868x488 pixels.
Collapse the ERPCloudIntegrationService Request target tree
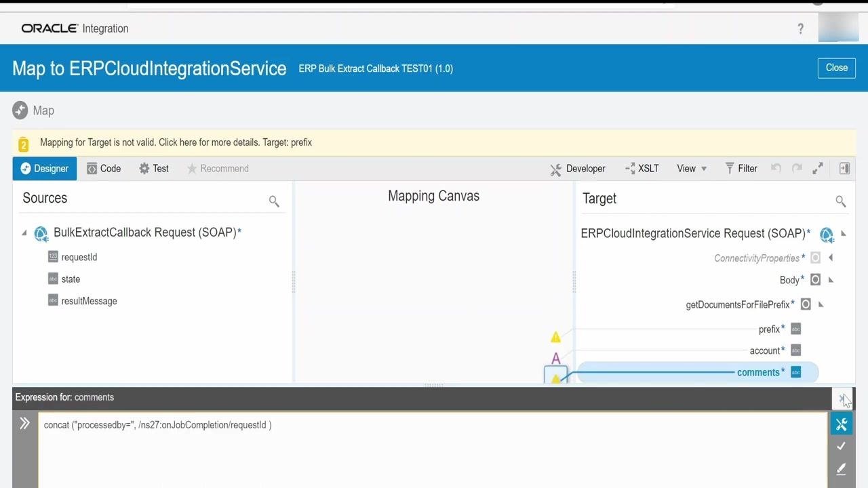pyautogui.click(x=844, y=234)
